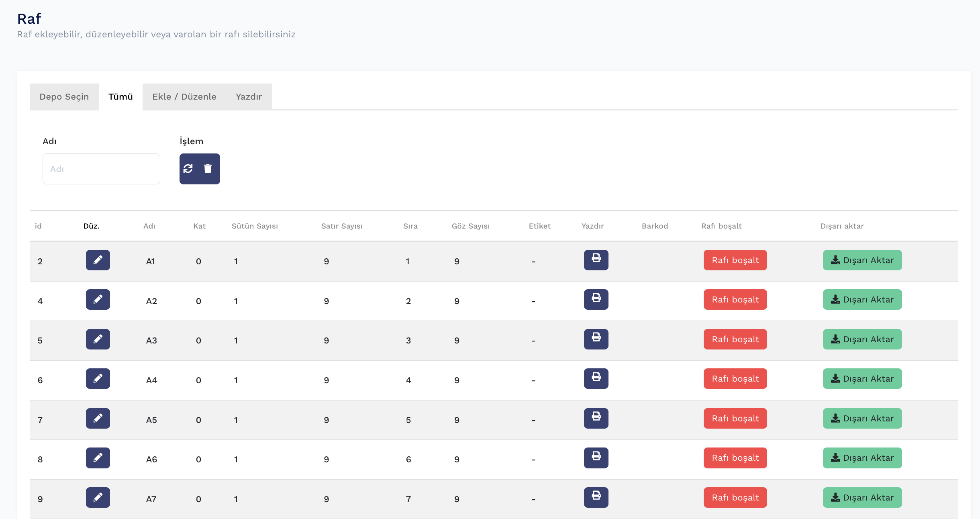
Task: Click the pencil edit icon for A7
Action: click(98, 498)
